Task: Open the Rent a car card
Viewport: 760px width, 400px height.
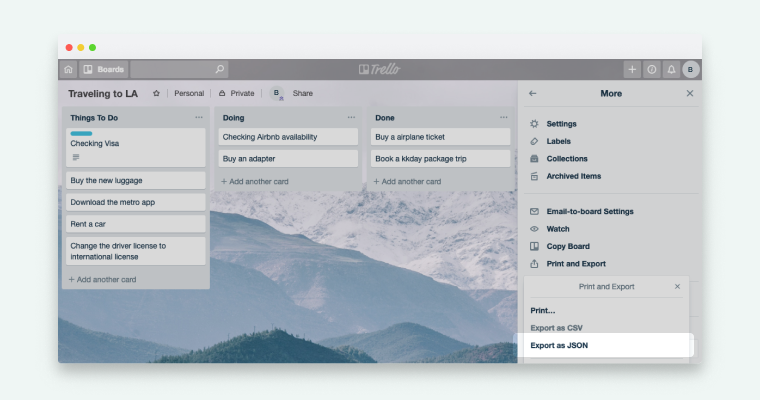Action: pos(136,224)
